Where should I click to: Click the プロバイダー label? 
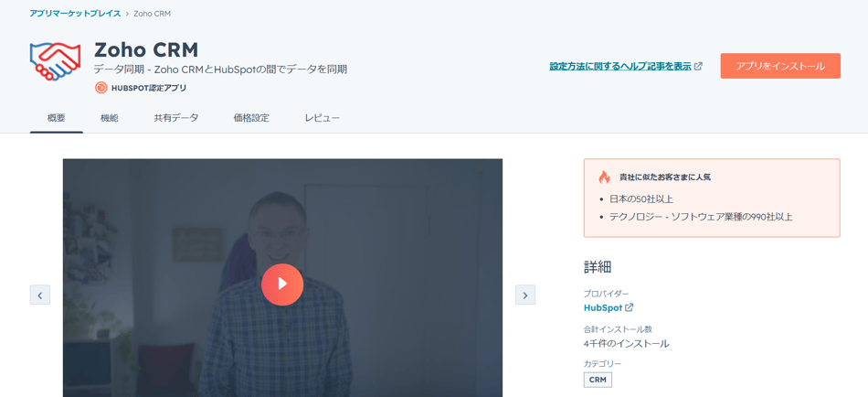coord(606,294)
